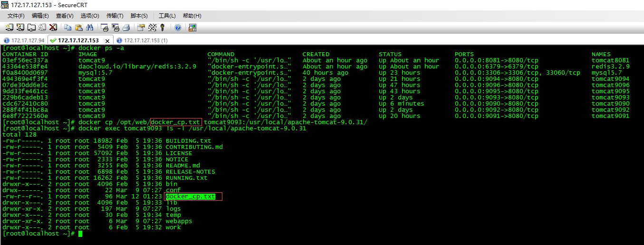Click the terminal cursor at the last prompt
The height and width of the screenshot is (245, 644).
tap(80, 234)
